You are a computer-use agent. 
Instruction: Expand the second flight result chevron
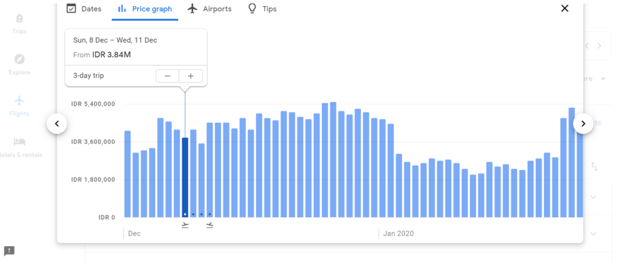coord(593,234)
